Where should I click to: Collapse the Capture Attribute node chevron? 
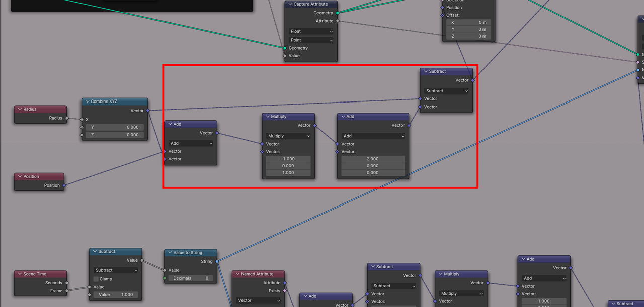coord(290,4)
